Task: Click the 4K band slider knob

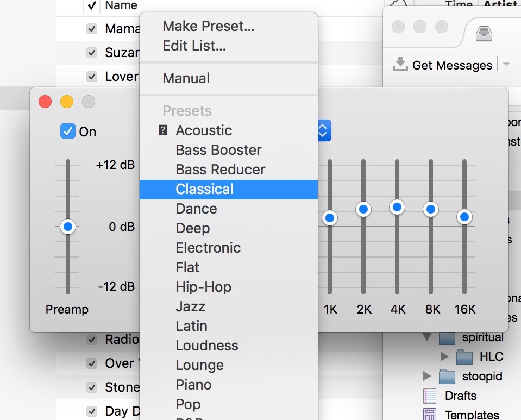Action: [397, 208]
